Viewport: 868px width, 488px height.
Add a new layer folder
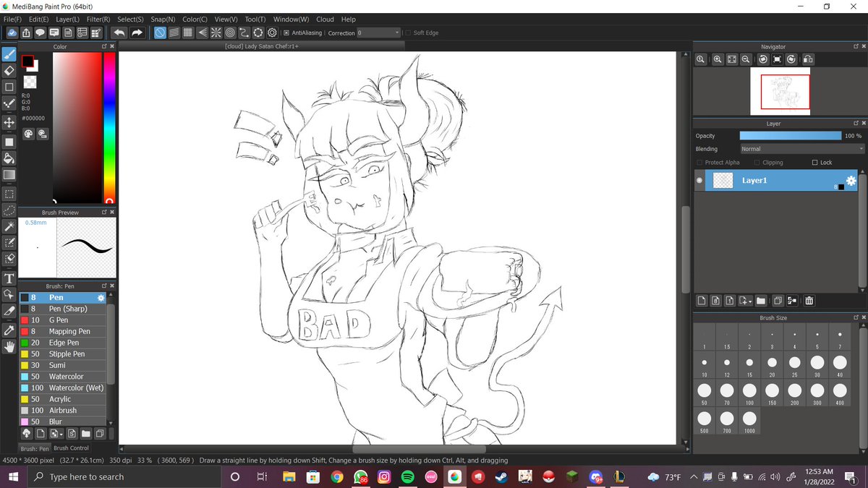(761, 301)
